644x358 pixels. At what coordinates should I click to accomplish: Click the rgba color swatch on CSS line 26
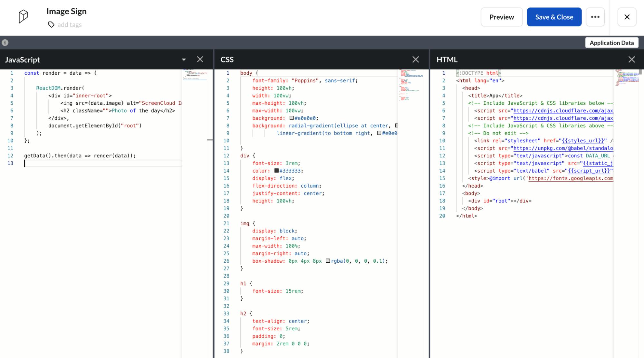(x=328, y=261)
